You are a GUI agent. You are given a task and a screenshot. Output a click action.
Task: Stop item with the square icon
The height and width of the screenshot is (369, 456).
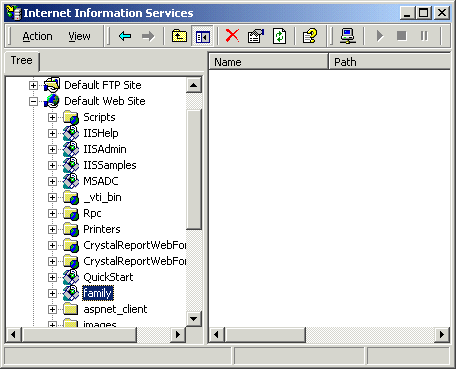tap(402, 36)
